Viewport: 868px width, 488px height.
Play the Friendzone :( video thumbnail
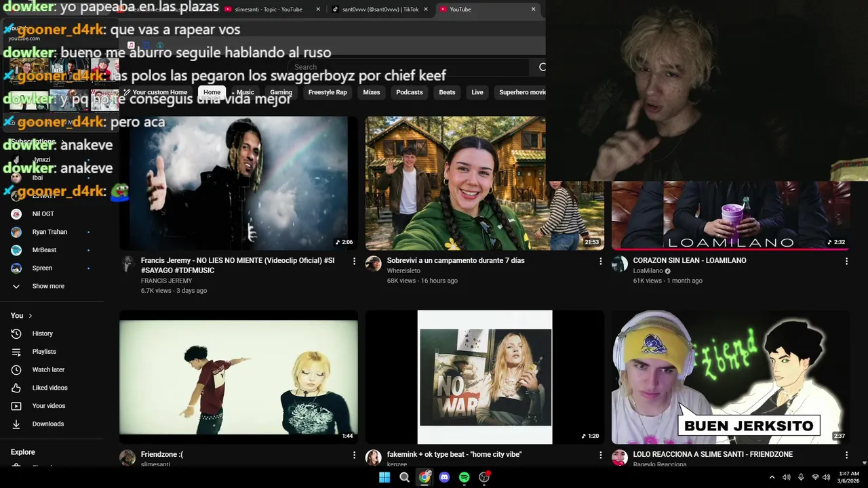pyautogui.click(x=239, y=377)
